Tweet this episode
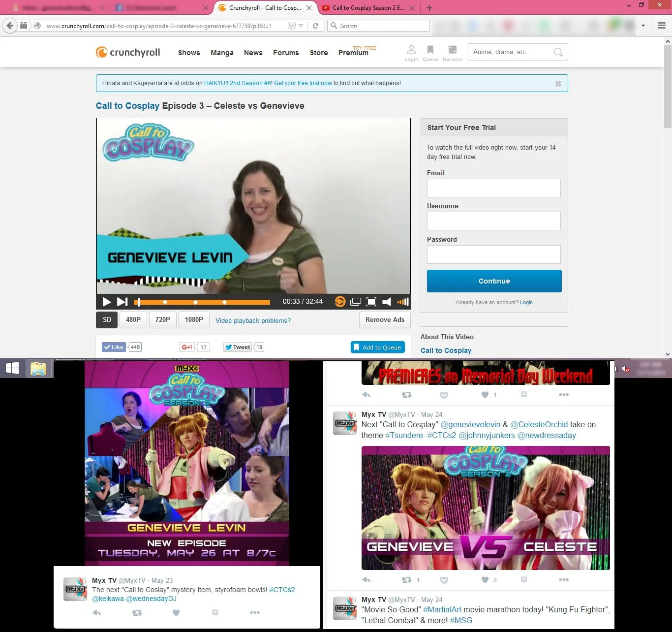The image size is (672, 632). point(238,347)
